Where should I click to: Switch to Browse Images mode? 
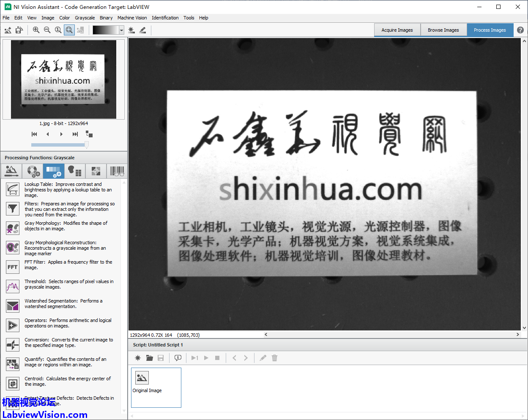[443, 30]
